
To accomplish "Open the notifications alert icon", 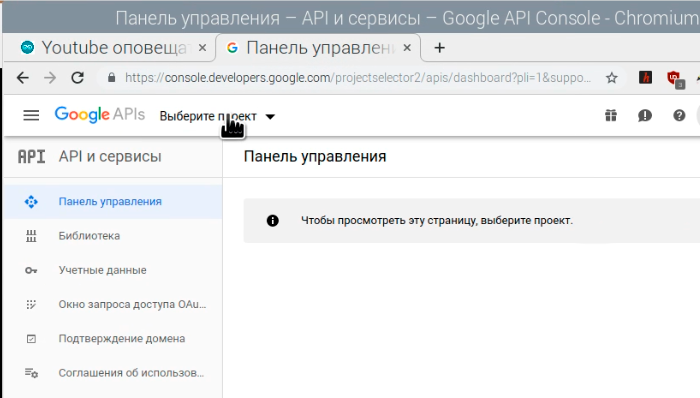I will [x=645, y=116].
